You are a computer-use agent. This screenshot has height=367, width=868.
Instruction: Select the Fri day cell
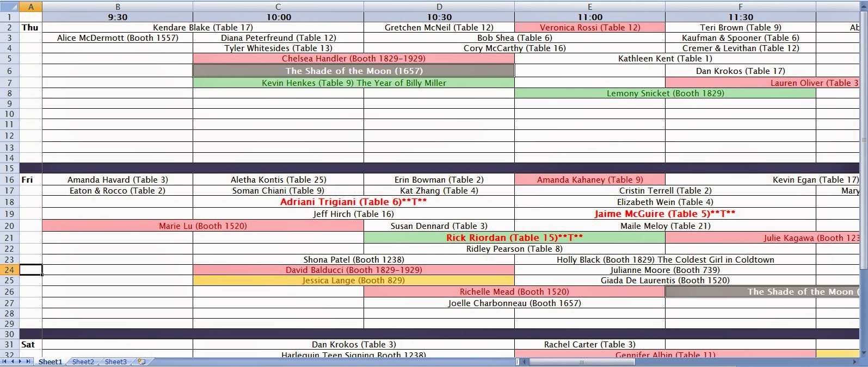[x=30, y=179]
